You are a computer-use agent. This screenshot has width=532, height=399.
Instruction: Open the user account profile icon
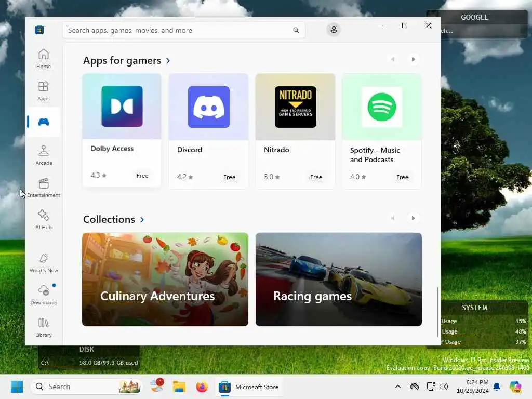[x=334, y=30]
